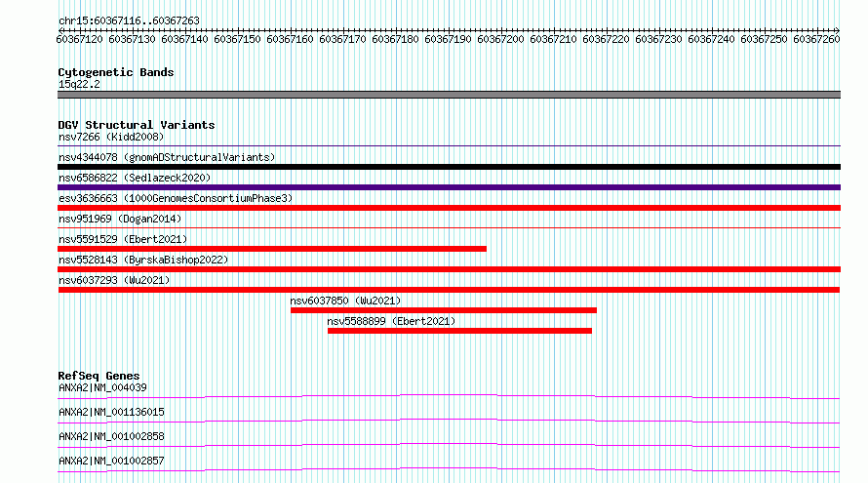This screenshot has width=868, height=483.
Task: Open the nsv6037850 (Wu2021) label
Action: [x=345, y=301]
